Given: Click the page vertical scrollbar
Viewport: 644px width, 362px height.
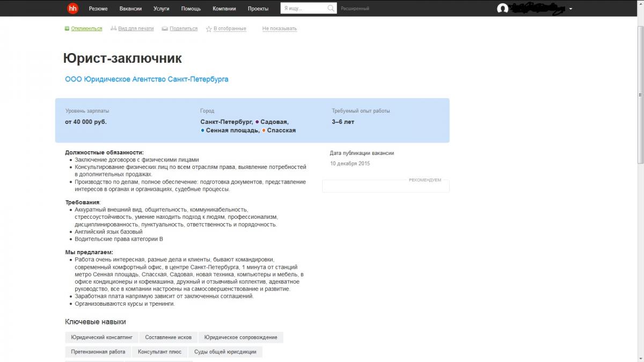Looking at the screenshot, I should 640,129.
